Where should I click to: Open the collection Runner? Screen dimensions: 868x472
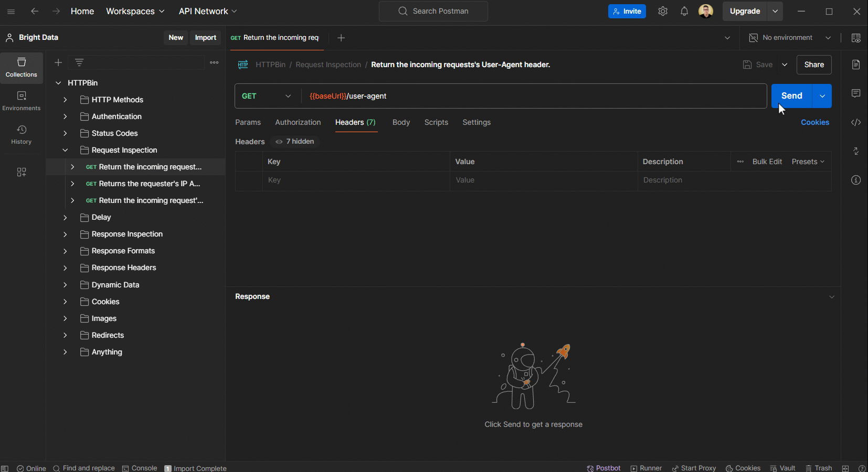point(645,468)
